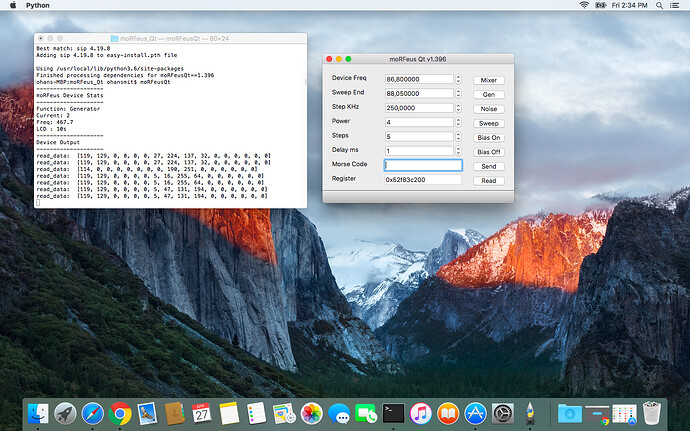690x431 pixels.
Task: Open the Downloads folder stack in dock
Action: click(x=570, y=413)
